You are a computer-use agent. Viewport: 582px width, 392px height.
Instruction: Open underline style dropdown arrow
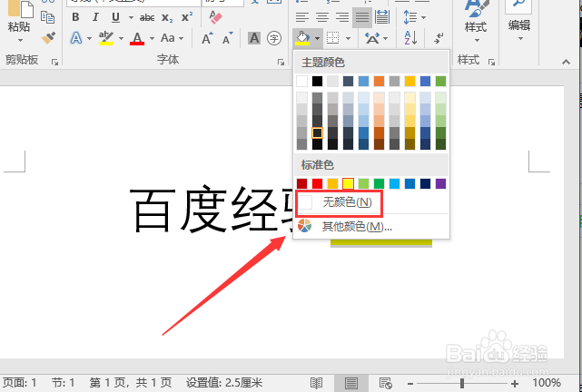click(x=131, y=17)
